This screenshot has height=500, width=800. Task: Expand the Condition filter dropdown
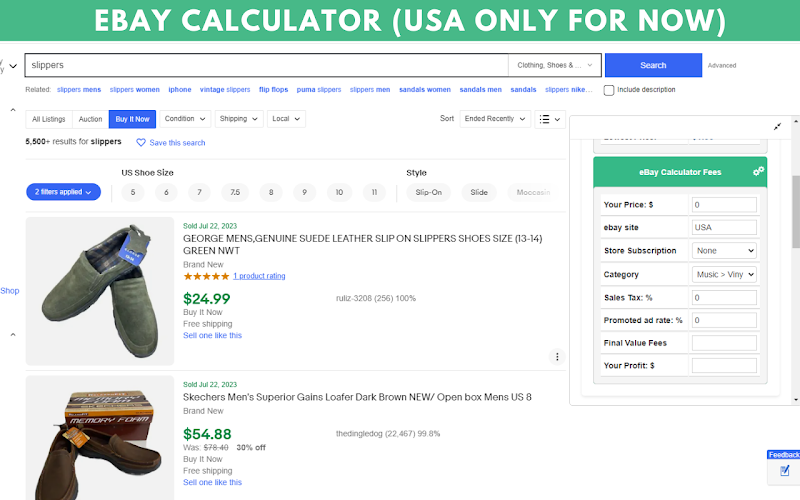[185, 119]
